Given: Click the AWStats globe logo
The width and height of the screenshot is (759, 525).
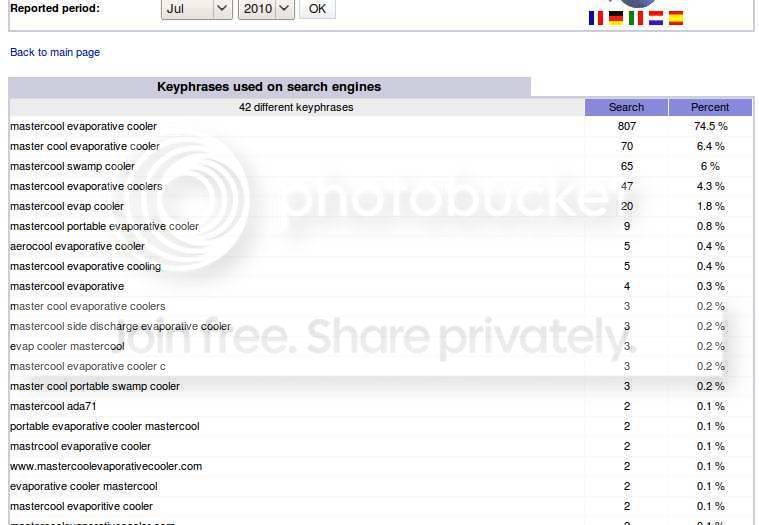Looking at the screenshot, I should 638,3.
